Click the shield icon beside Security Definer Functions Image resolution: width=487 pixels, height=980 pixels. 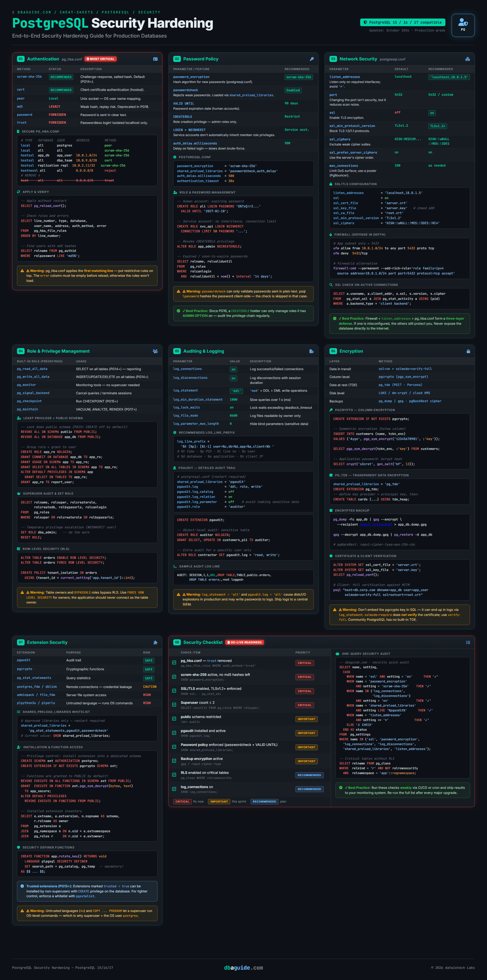point(19,847)
